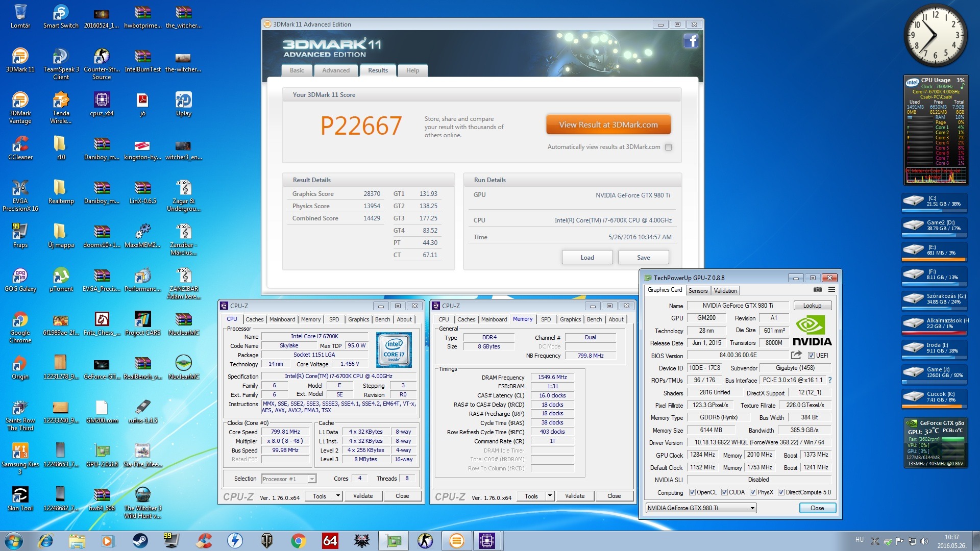Viewport: 980px width, 551px height.
Task: Select TeamSpeak 3 Client desktop icon
Action: coord(61,64)
